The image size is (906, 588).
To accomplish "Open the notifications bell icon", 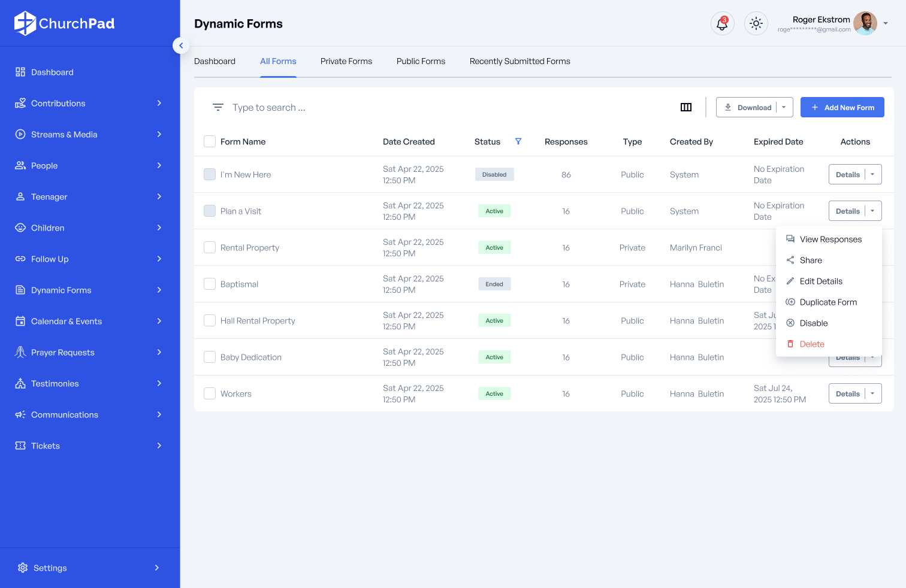I will 722,24.
